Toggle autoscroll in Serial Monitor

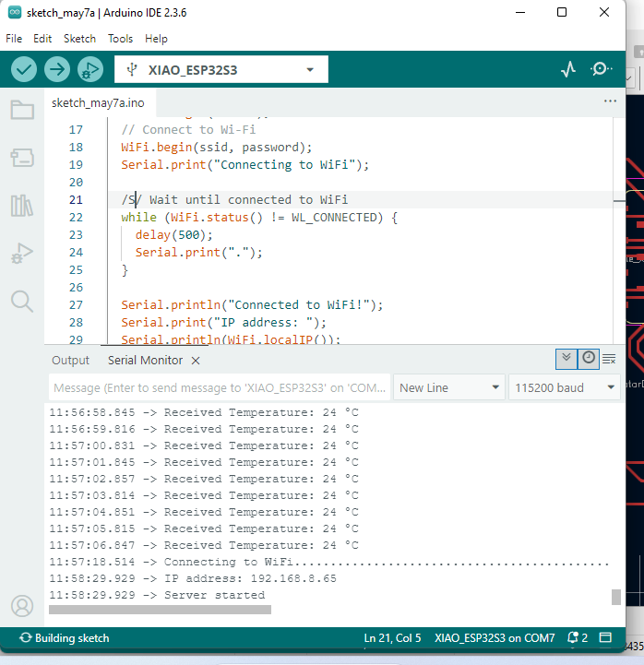pos(566,359)
